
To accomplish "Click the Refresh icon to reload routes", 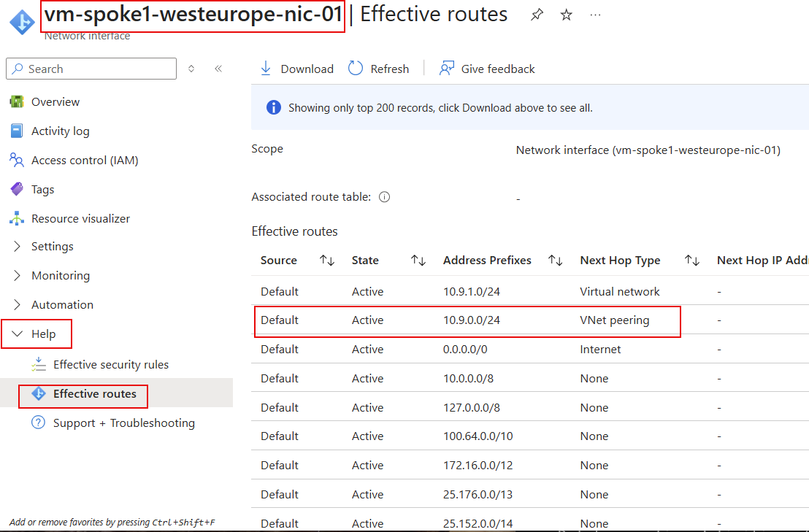I will coord(355,68).
